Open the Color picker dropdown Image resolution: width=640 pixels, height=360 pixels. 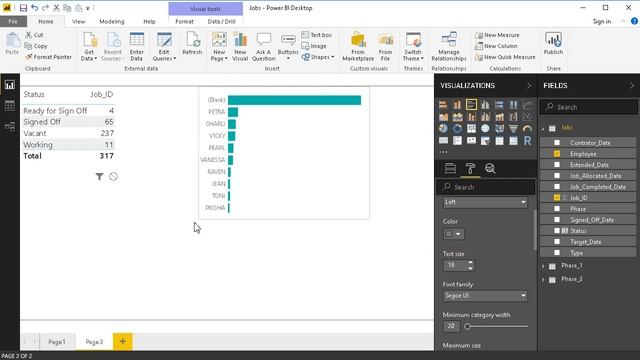453,234
